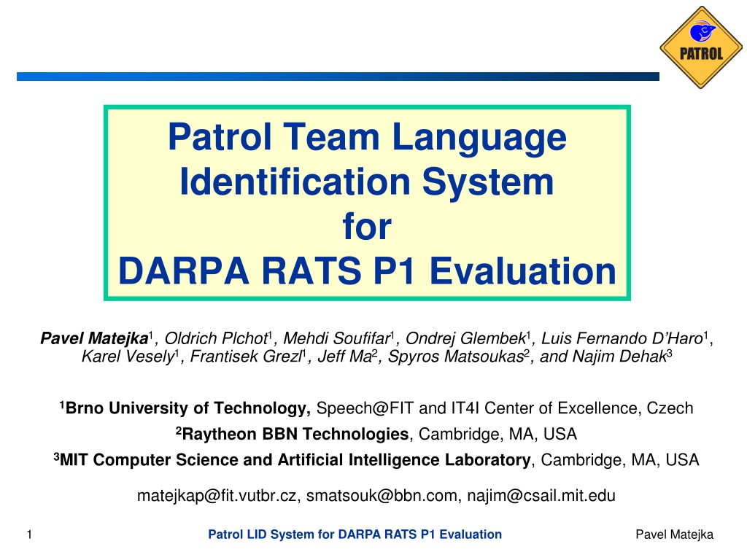Viewport: 747px width, 560px height.
Task: Click the smatsouk@bbn.com email address
Action: (382, 496)
